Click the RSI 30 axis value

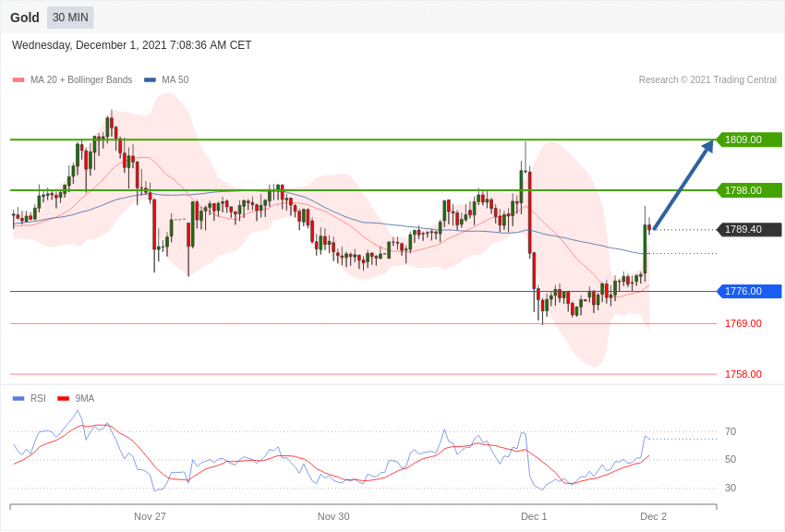pyautogui.click(x=731, y=488)
